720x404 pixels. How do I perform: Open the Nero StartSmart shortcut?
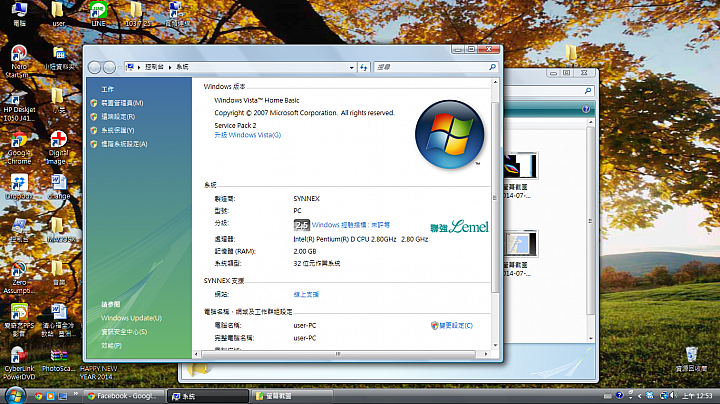coord(18,62)
